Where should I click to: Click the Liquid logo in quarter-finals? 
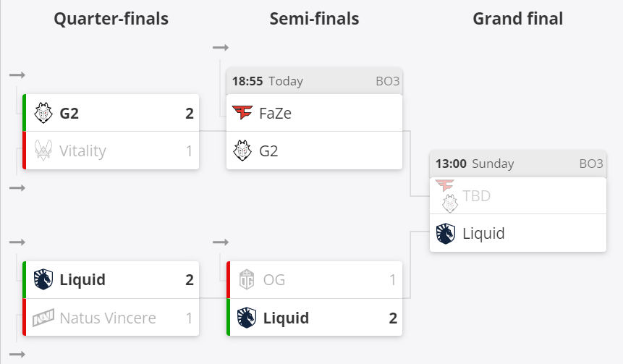(x=44, y=279)
